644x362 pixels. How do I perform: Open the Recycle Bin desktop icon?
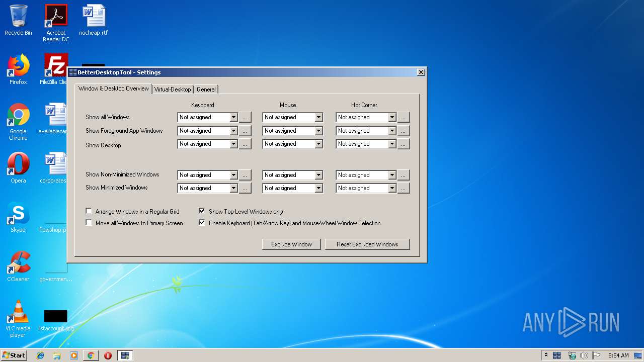(18, 20)
